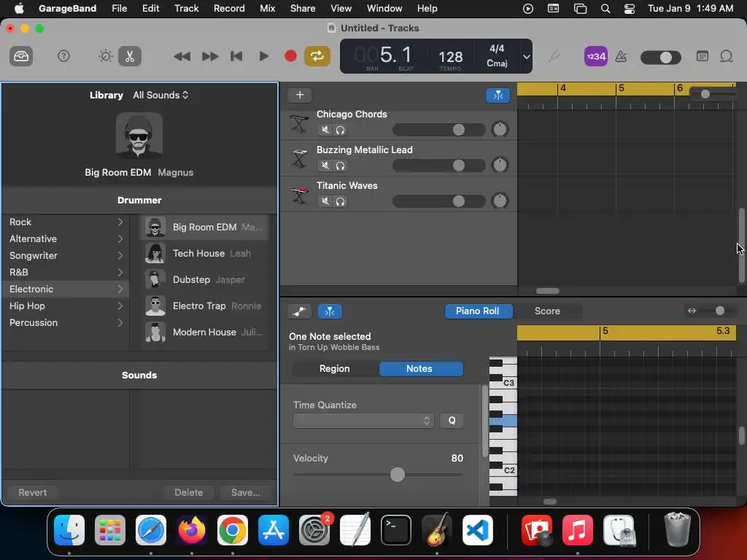This screenshot has height=560, width=747.
Task: Open the Mix menu
Action: pos(267,8)
